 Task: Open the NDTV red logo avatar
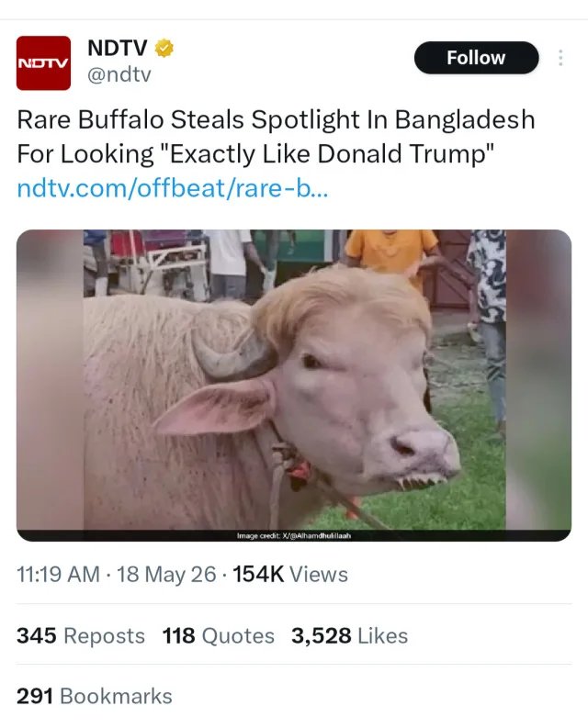pyautogui.click(x=43, y=62)
